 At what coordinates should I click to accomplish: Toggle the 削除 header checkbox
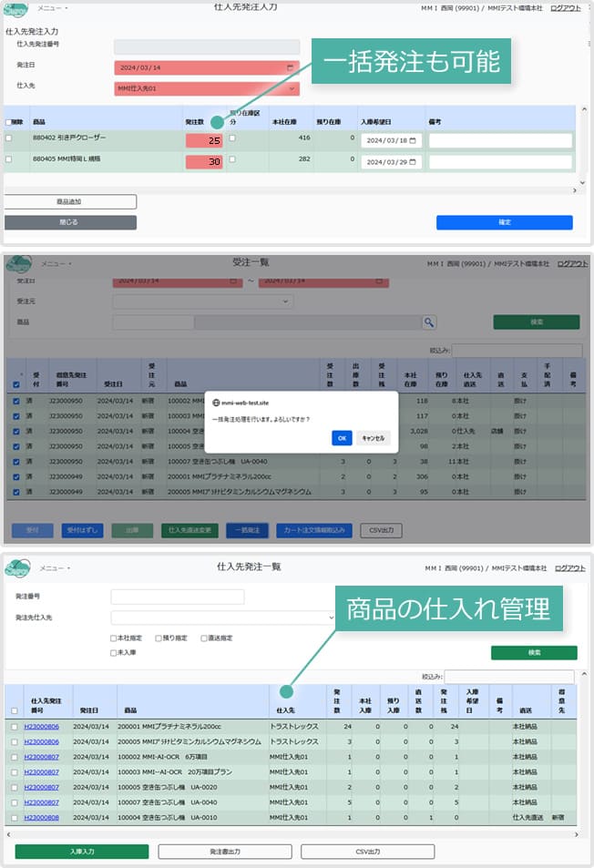[x=8, y=122]
